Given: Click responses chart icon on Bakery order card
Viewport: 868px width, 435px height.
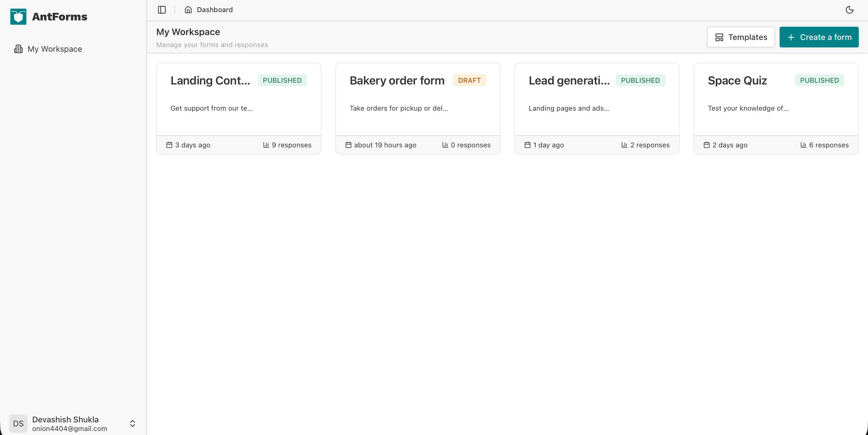Looking at the screenshot, I should point(445,145).
